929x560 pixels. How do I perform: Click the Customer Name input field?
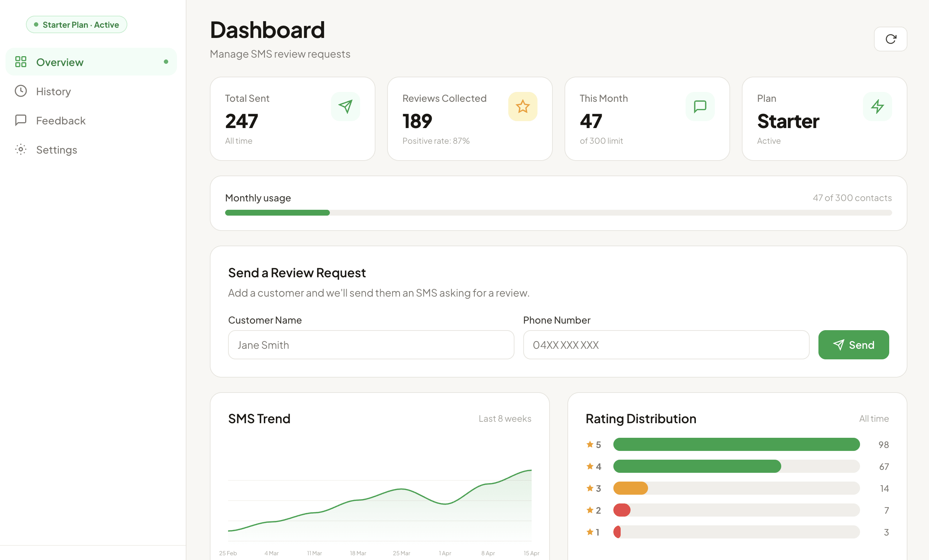click(371, 345)
